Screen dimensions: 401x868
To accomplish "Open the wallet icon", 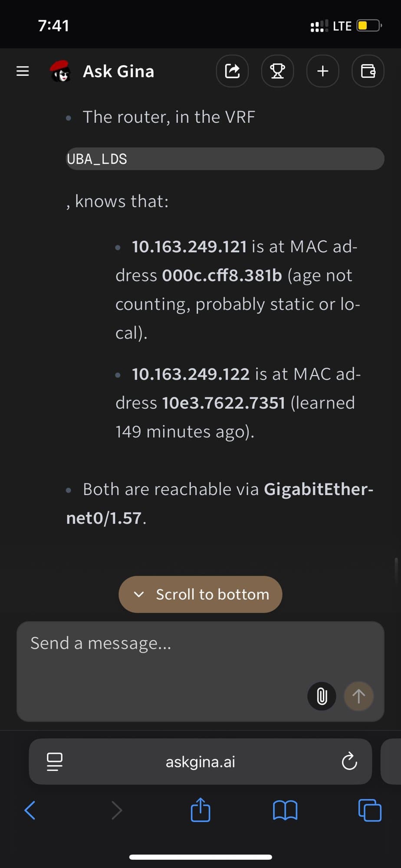I will (368, 71).
